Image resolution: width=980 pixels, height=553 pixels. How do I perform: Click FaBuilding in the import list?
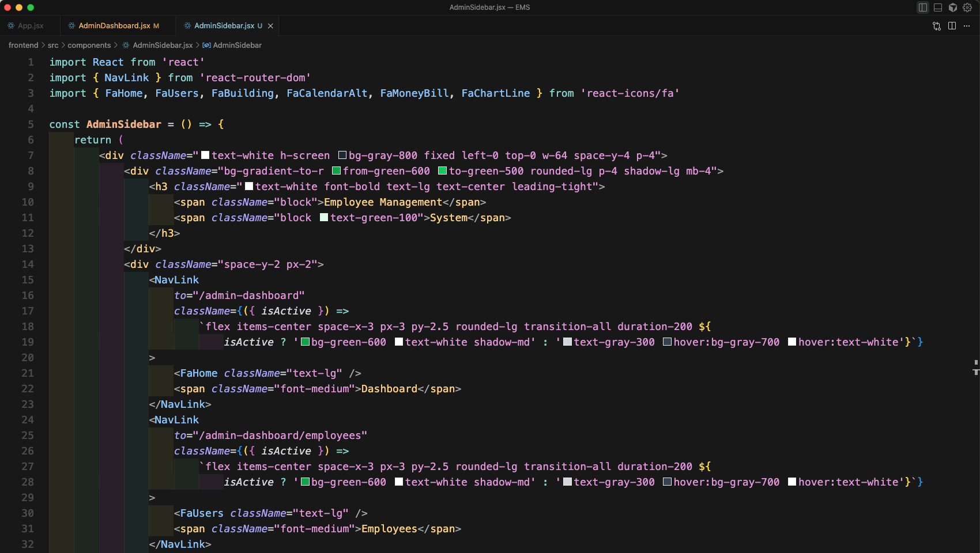coord(243,93)
